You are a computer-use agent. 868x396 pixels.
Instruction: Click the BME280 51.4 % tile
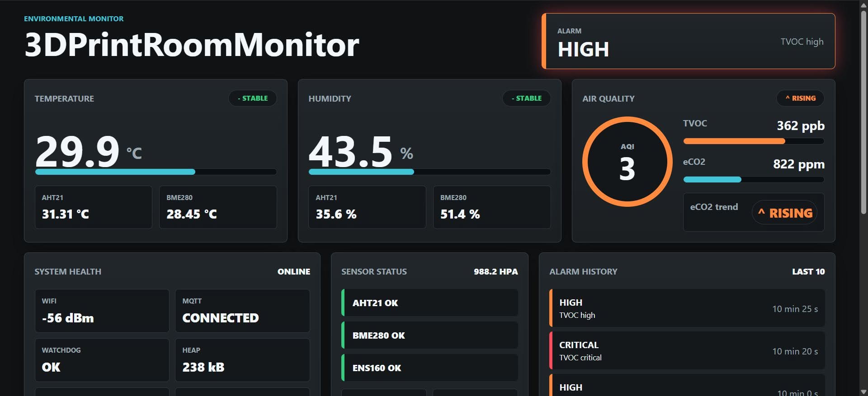coord(492,207)
